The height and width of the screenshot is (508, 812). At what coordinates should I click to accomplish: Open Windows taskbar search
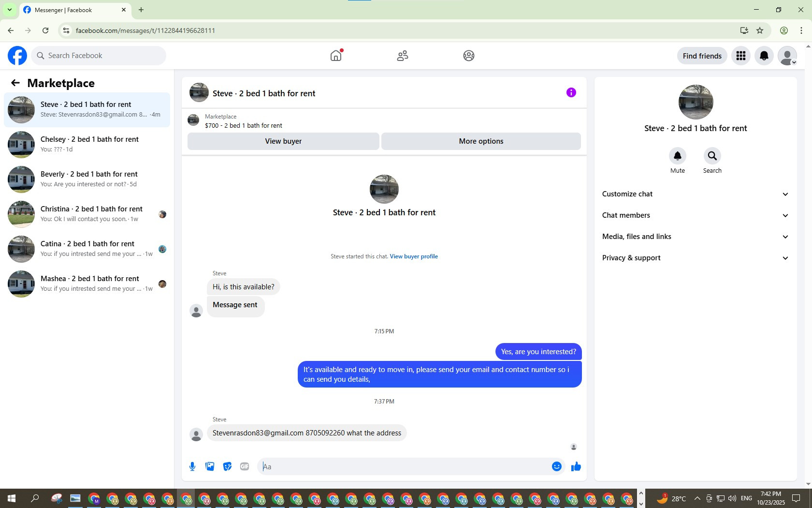pyautogui.click(x=35, y=498)
